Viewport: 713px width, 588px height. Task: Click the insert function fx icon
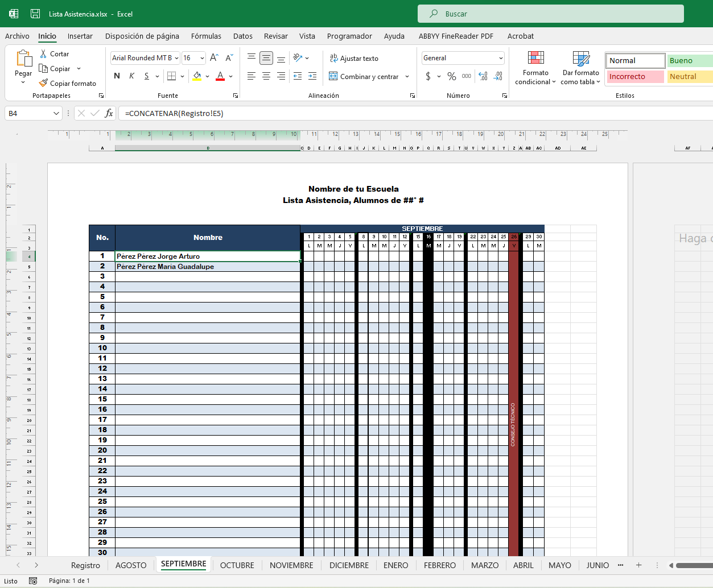click(x=109, y=113)
